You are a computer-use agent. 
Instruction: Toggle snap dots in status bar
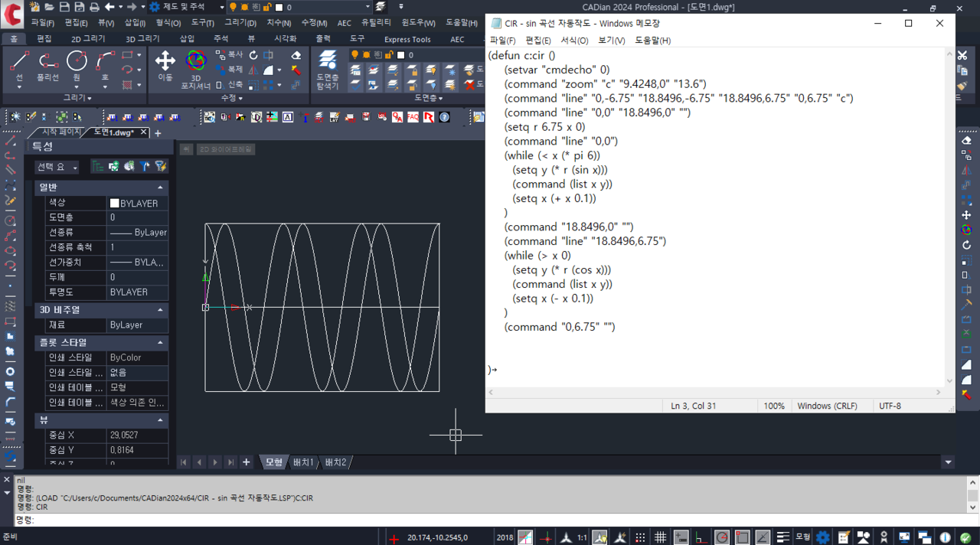click(x=640, y=537)
